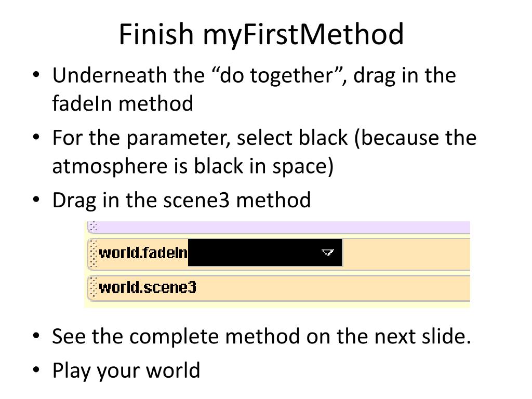The height and width of the screenshot is (399, 532).
Task: Click the dotted handle of the purple block
Action: pyautogui.click(x=94, y=227)
